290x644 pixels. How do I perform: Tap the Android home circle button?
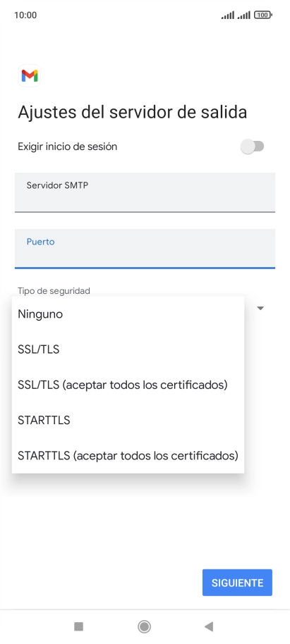point(145,626)
